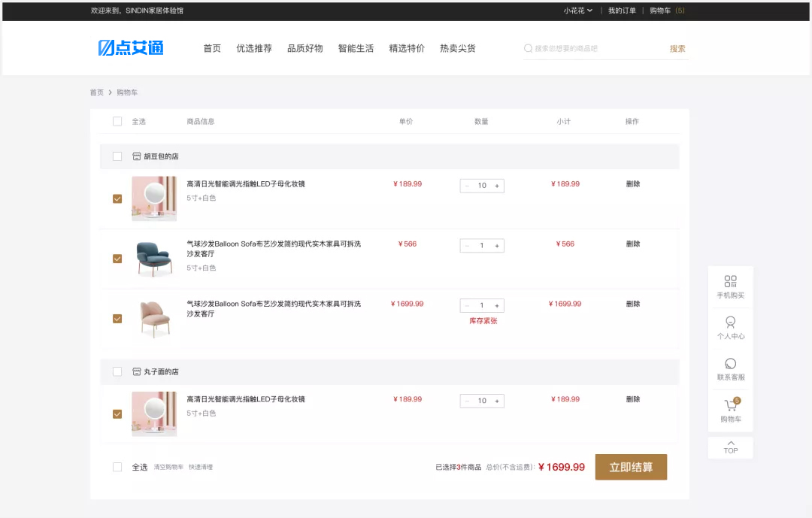The image size is (812, 518).
Task: Increase quantity of first makeup mirror item
Action: point(497,186)
